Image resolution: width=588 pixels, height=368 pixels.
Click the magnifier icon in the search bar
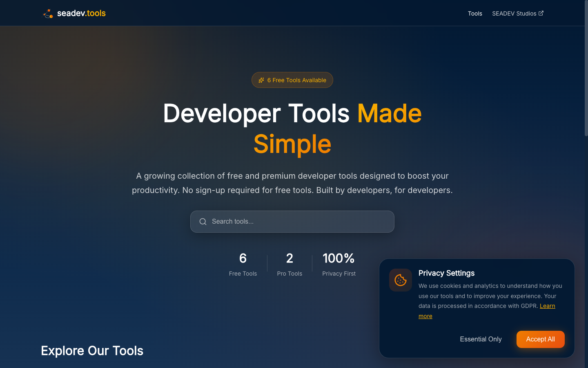pos(203,221)
